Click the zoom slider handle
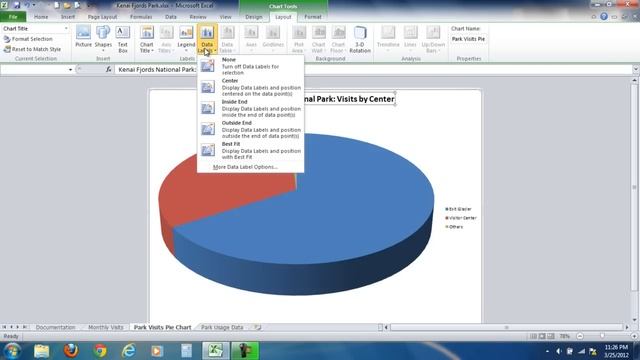 (x=602, y=336)
